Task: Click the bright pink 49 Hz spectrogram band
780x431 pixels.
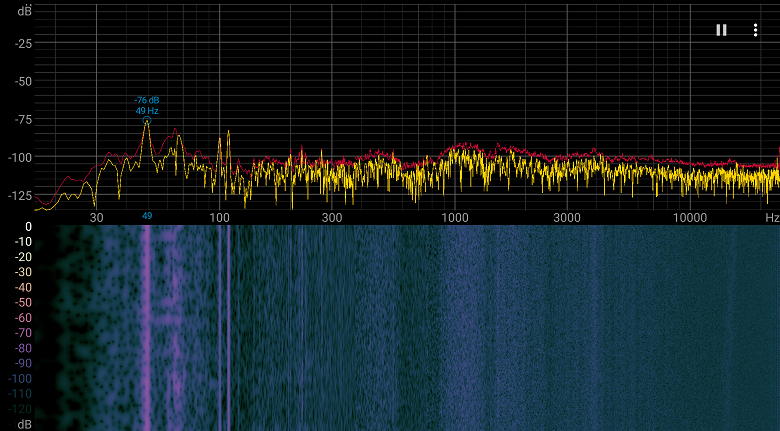Action: pos(146,327)
